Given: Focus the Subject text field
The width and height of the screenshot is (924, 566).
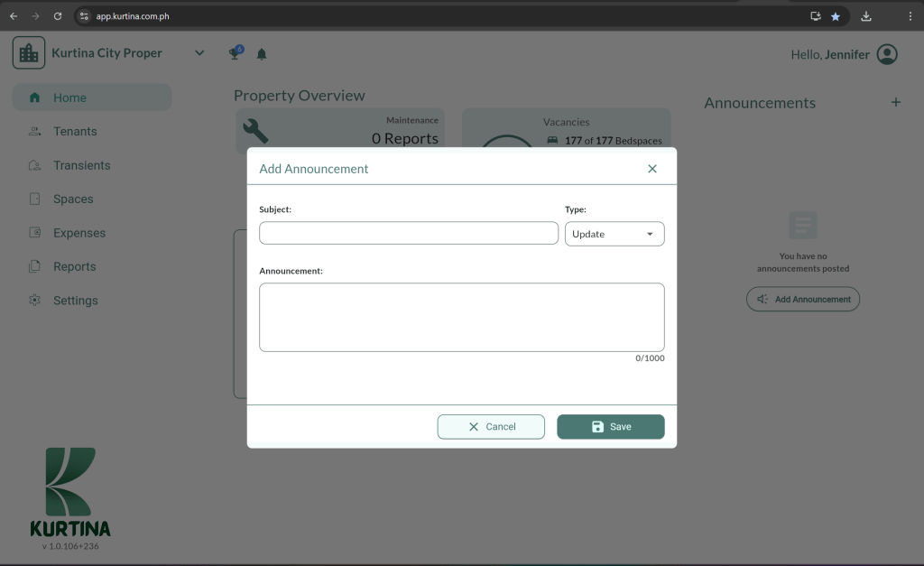Looking at the screenshot, I should [409, 233].
